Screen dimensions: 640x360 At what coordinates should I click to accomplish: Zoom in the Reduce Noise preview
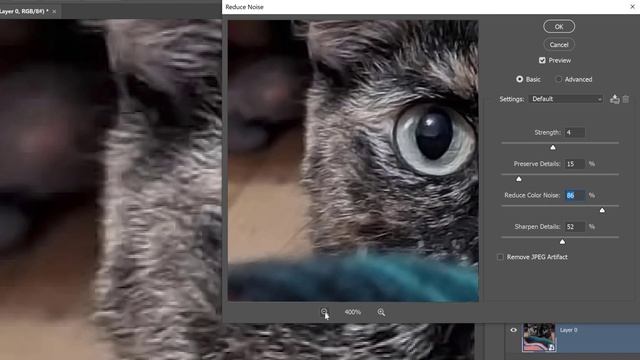click(381, 312)
